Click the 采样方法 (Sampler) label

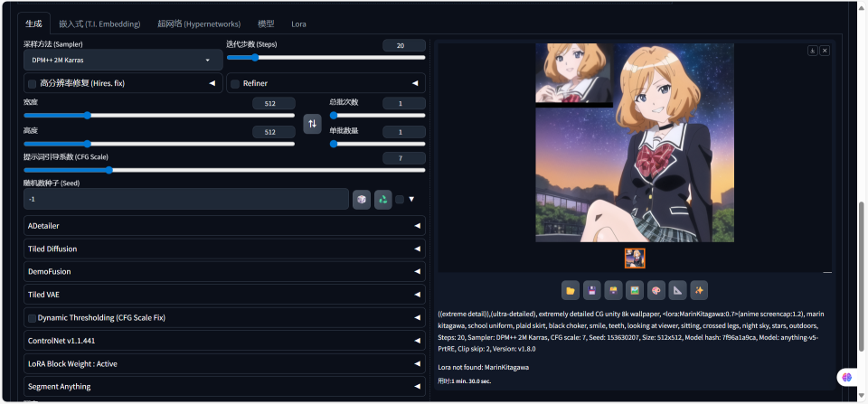pyautogui.click(x=53, y=43)
